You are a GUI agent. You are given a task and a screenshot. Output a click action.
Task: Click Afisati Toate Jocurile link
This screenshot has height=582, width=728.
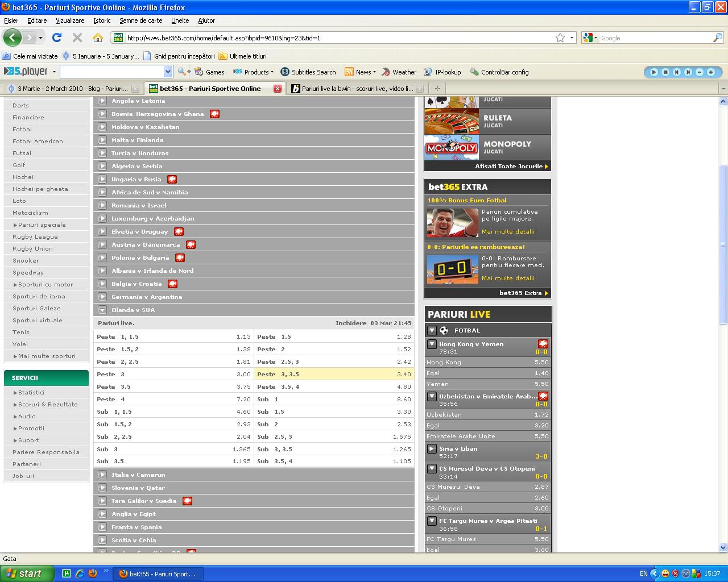pos(511,166)
